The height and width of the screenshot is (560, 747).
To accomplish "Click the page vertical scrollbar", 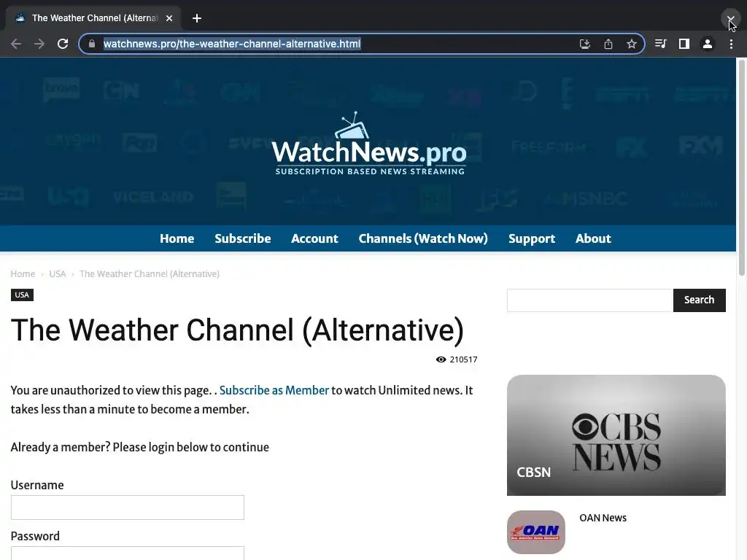I will [742, 167].
